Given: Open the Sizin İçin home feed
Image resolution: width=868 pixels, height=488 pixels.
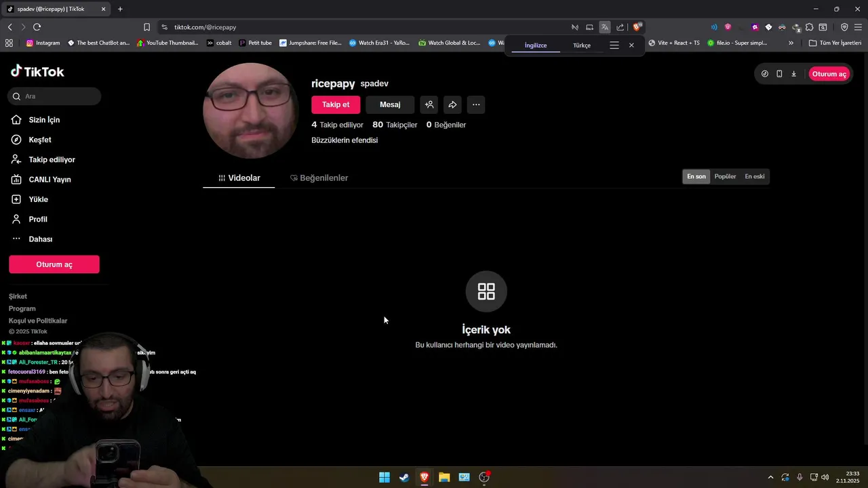Looking at the screenshot, I should [44, 120].
